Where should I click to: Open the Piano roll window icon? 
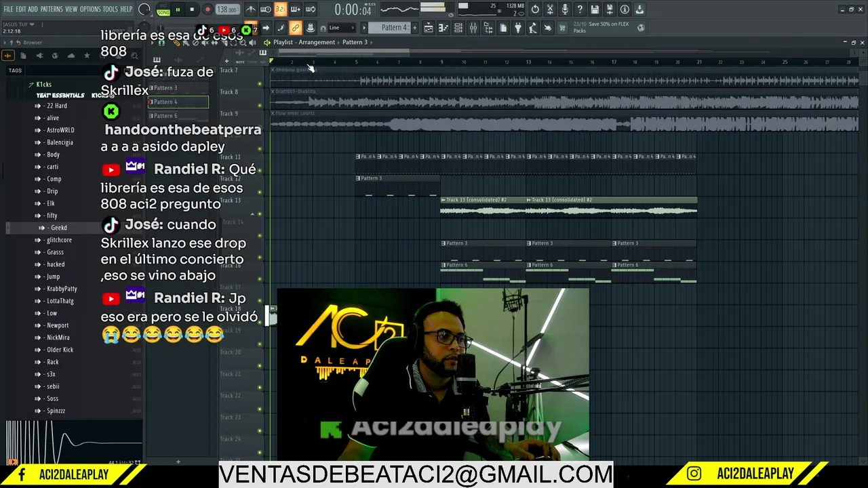pos(443,28)
